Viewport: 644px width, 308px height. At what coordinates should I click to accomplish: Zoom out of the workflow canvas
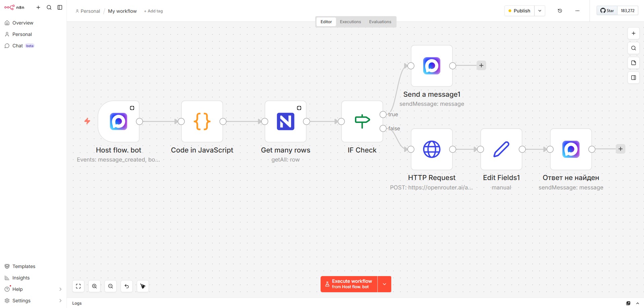click(111, 286)
